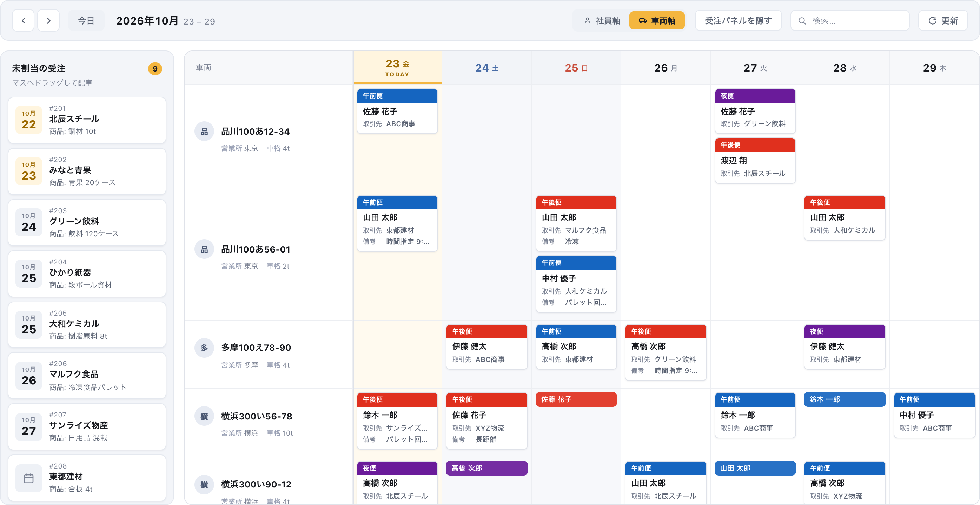
Task: Open 伊藤 健太 夜便 東都建材 card
Action: coord(845,346)
